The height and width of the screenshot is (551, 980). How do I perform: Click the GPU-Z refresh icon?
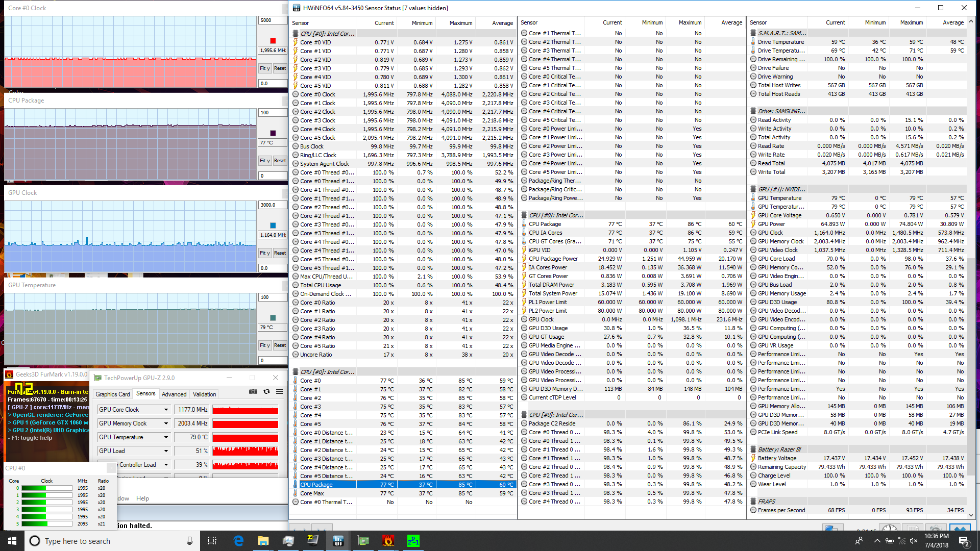click(266, 391)
